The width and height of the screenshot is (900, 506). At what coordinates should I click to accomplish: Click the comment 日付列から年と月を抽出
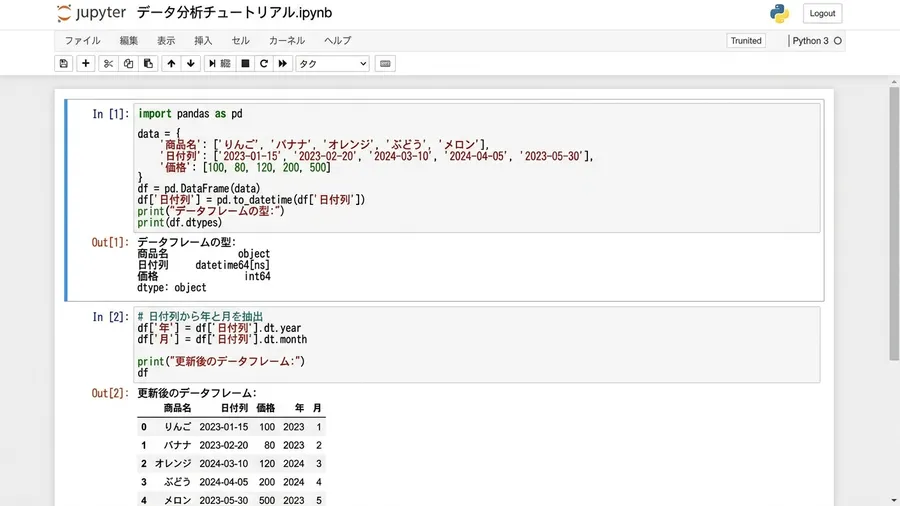pyautogui.click(x=200, y=317)
